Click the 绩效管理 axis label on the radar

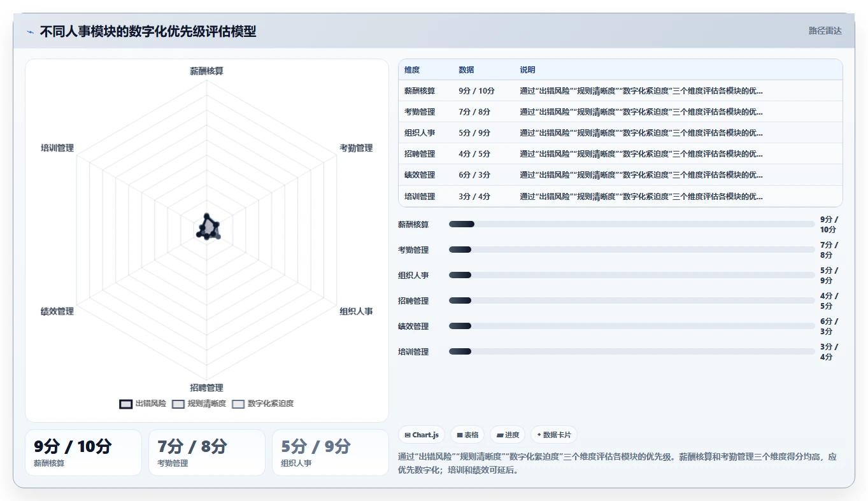(57, 311)
